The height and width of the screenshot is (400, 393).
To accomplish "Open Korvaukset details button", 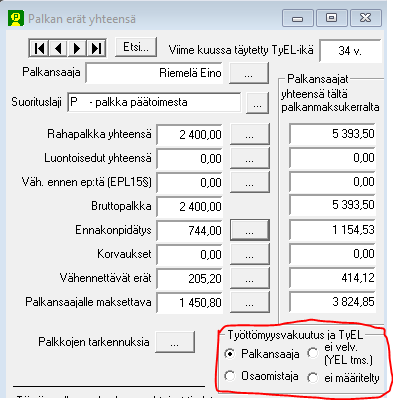I will pyautogui.click(x=250, y=254).
